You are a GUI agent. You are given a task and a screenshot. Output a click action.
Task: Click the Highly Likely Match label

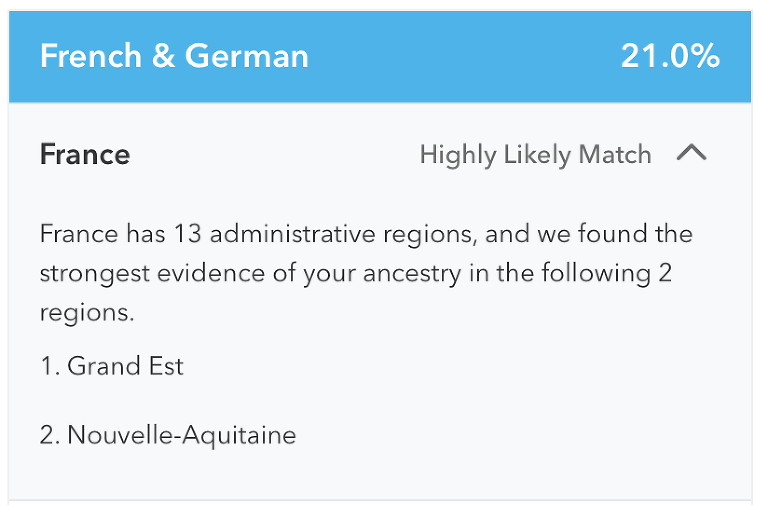535,154
